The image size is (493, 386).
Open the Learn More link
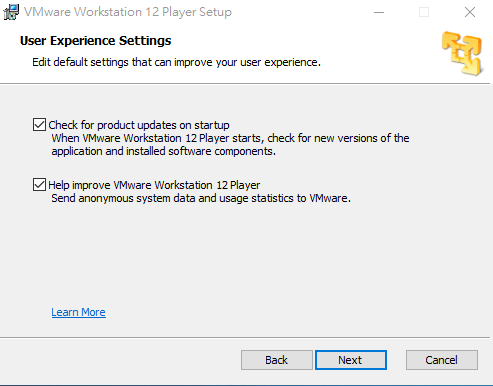78,312
